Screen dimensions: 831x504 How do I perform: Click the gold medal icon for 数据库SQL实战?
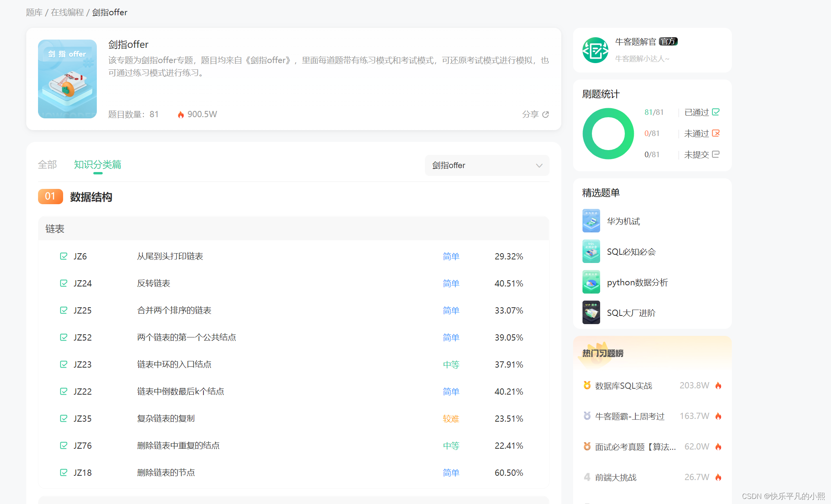[587, 385]
